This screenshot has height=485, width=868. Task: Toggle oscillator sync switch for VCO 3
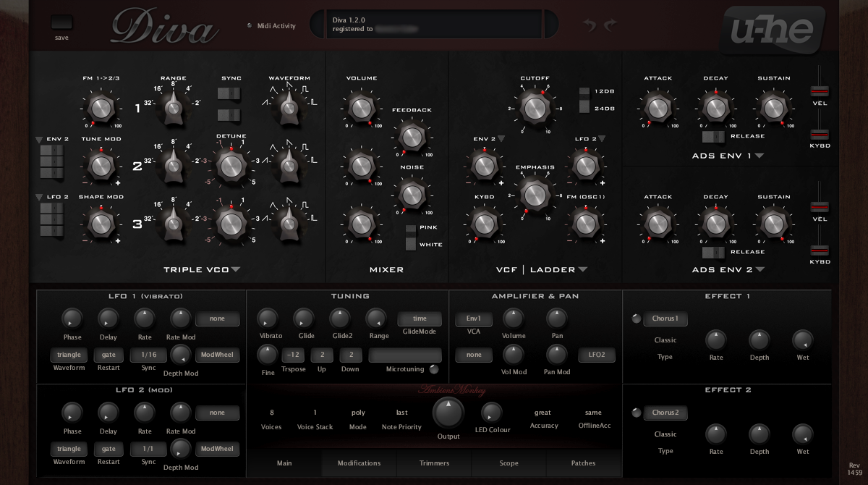[229, 115]
